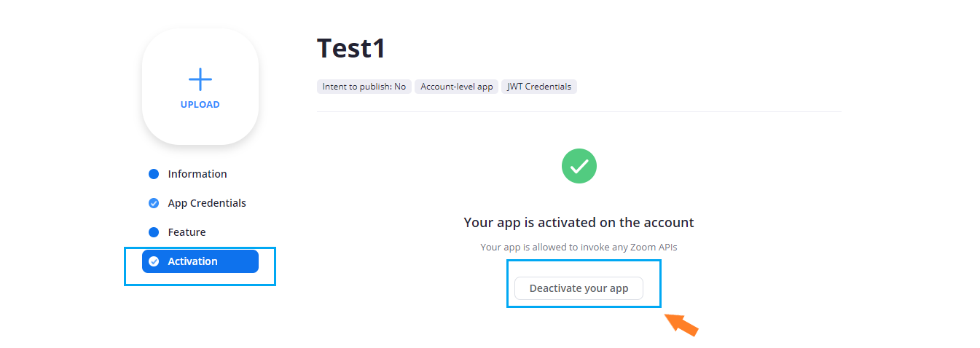Viewport: 980px width, 348px height.
Task: Click the blue dot beside Feature
Action: click(154, 232)
